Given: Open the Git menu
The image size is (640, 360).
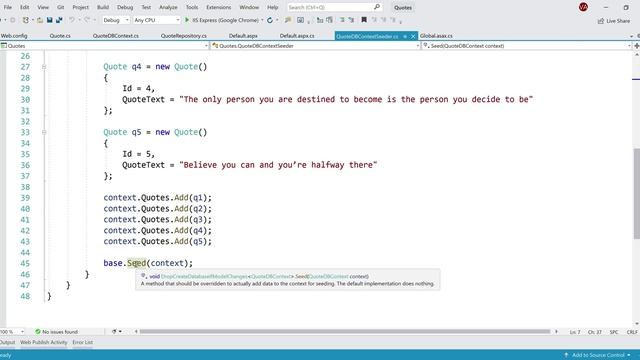Looking at the screenshot, I should click(60, 7).
